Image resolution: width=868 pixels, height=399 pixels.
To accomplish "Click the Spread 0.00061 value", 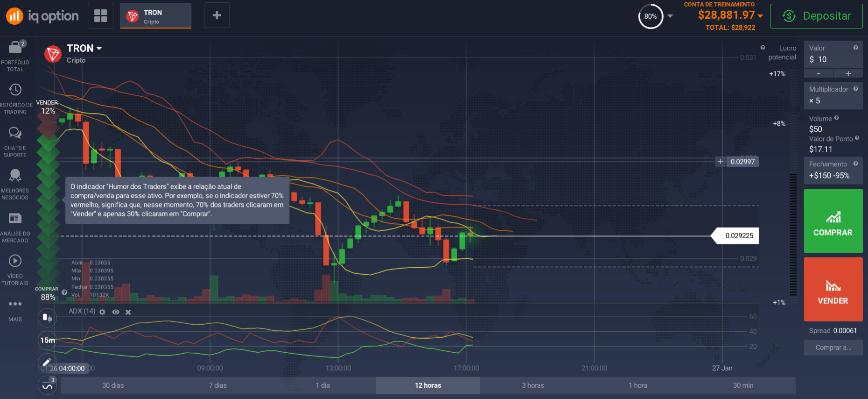I will (x=845, y=331).
